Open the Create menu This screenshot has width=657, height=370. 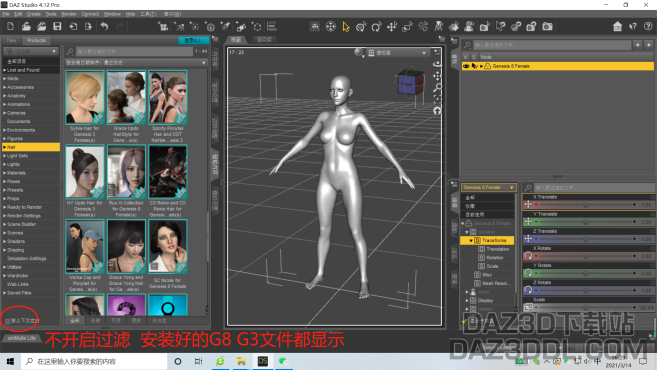pos(34,14)
